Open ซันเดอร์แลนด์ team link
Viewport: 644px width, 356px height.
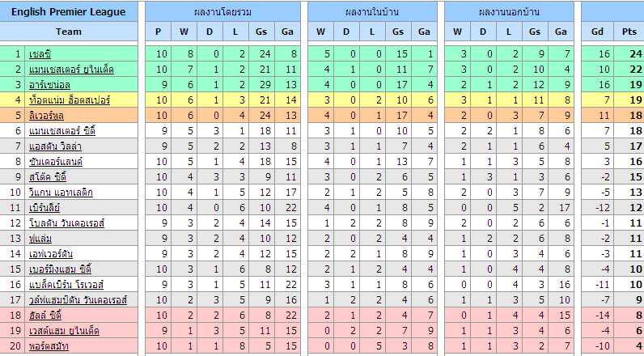point(56,161)
